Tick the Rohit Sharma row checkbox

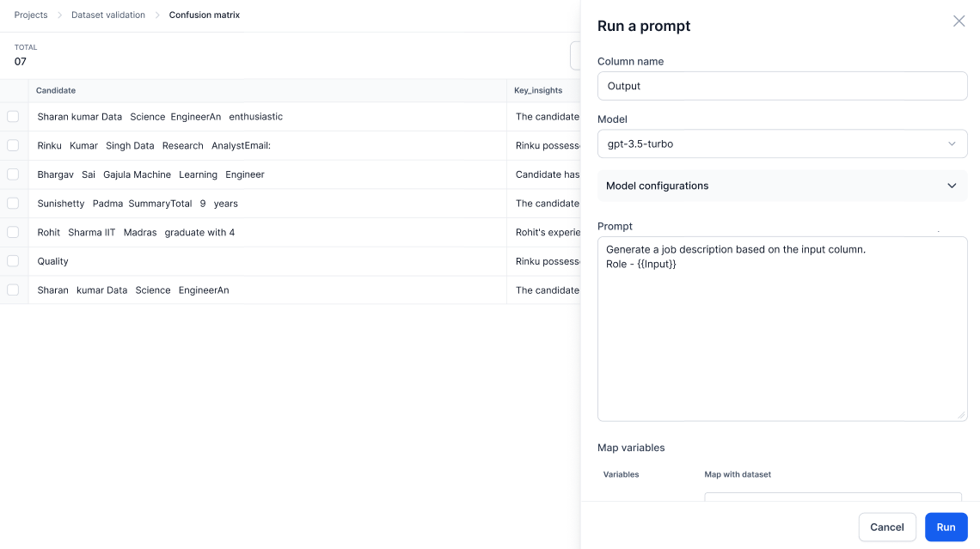coord(13,232)
